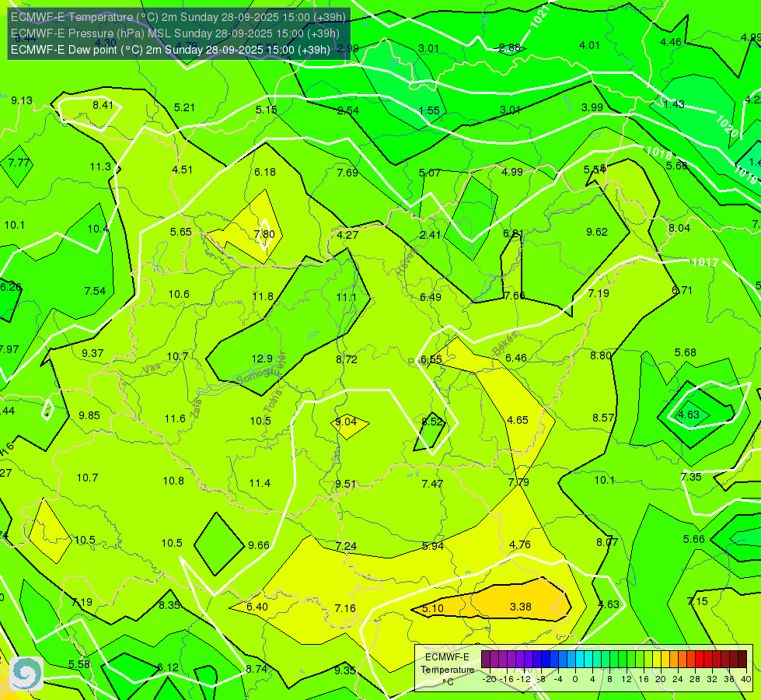Click the dew point value 5.10

[x=432, y=609]
